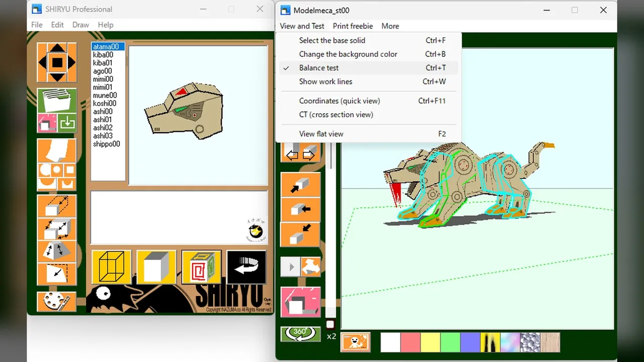
Task: Pick the pink-red color swatch
Action: [x=411, y=342]
